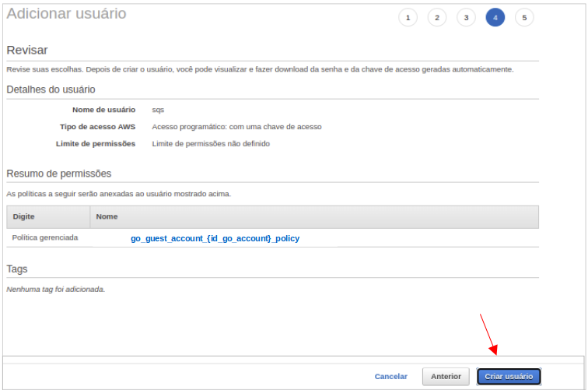Select step 3 indicator

coord(466,17)
